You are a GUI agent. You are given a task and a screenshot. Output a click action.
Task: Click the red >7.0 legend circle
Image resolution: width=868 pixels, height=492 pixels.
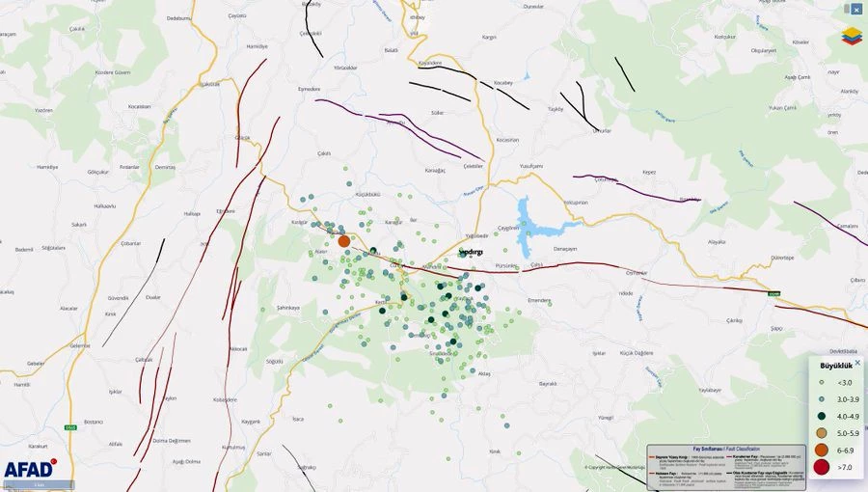822,468
